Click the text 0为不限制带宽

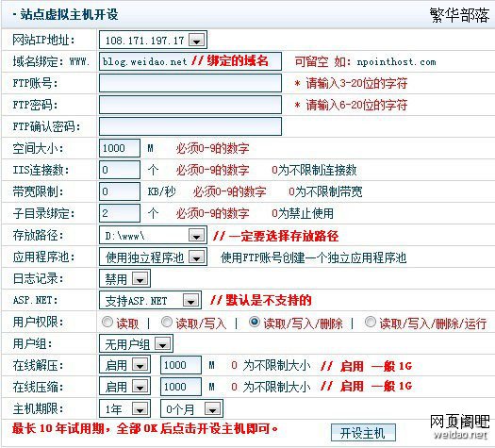(x=326, y=191)
